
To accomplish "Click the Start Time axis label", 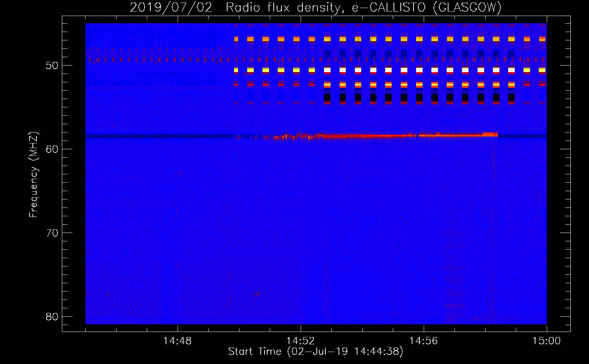I will coord(316,352).
